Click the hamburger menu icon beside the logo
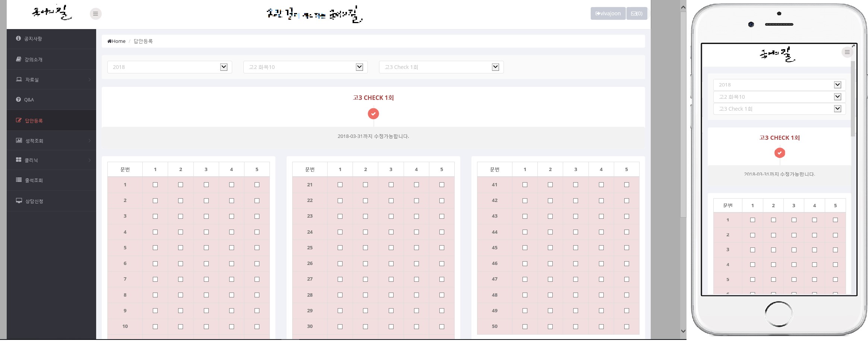 click(x=95, y=14)
